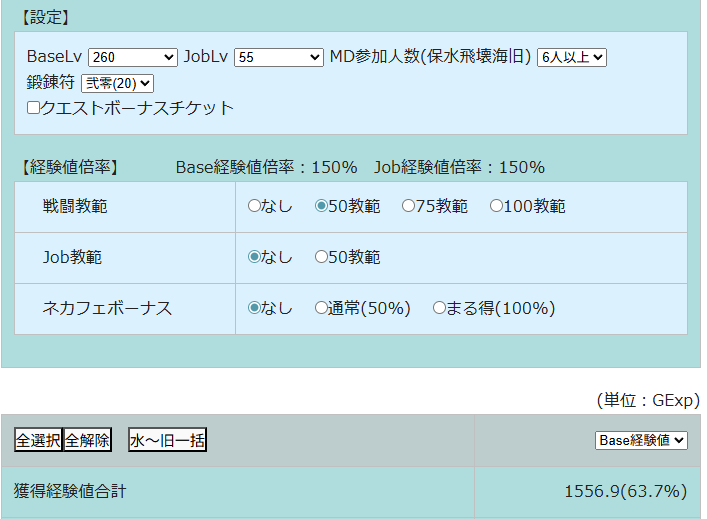707x519 pixels.
Task: Open the Base経験値 display type dropdown
Action: 641,440
